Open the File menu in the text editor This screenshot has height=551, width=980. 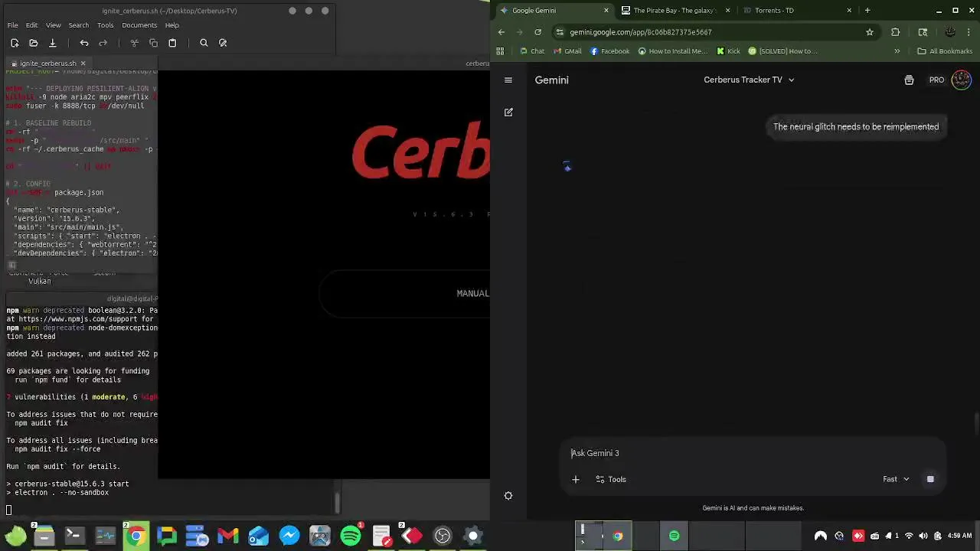[x=13, y=25]
